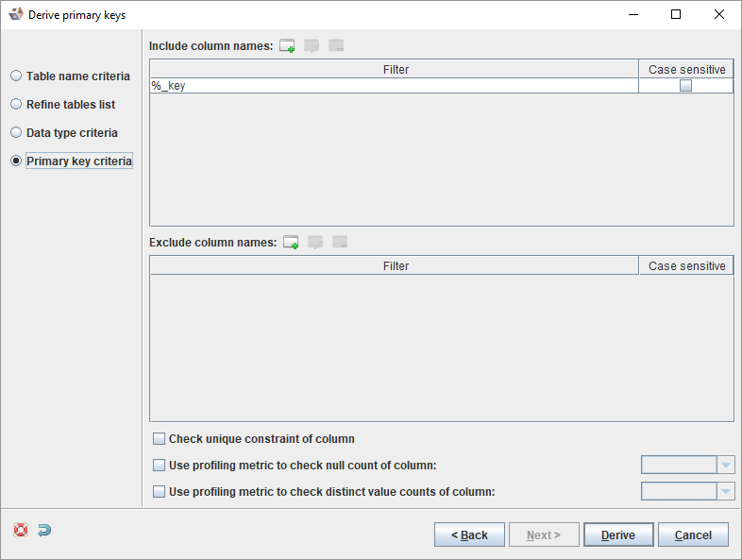Enable Check unique constraint of column

coord(159,439)
